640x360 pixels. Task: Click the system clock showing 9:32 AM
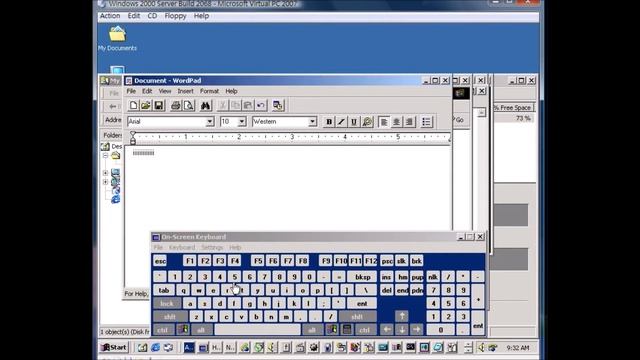(x=518, y=348)
